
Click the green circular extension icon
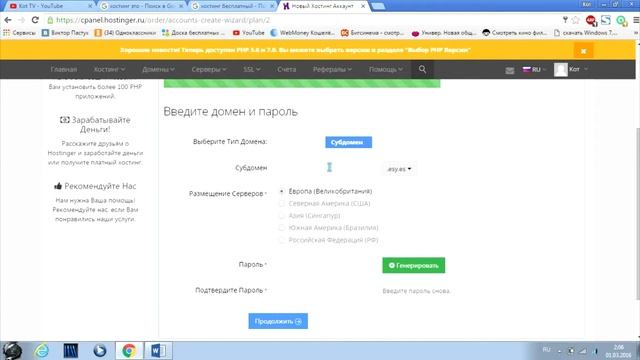pos(621,20)
